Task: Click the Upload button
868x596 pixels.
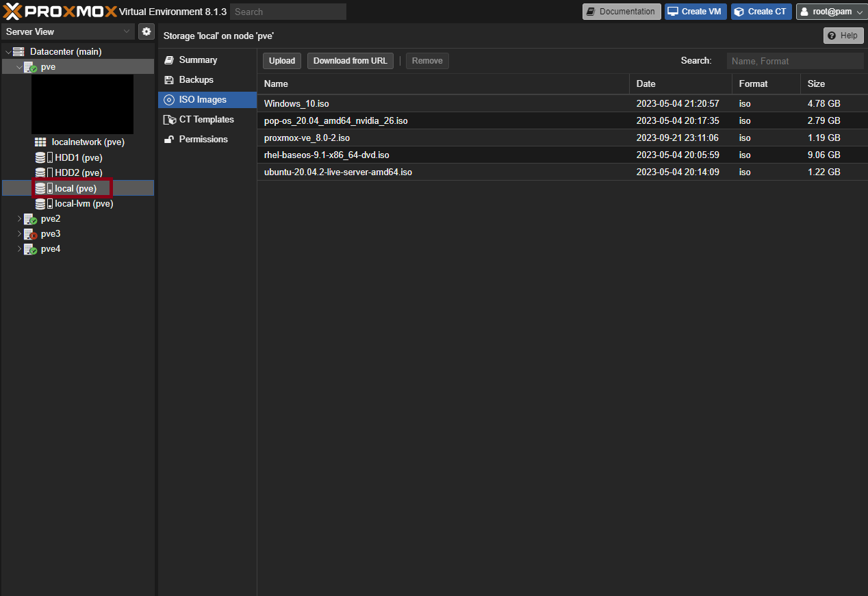Action: (x=281, y=60)
